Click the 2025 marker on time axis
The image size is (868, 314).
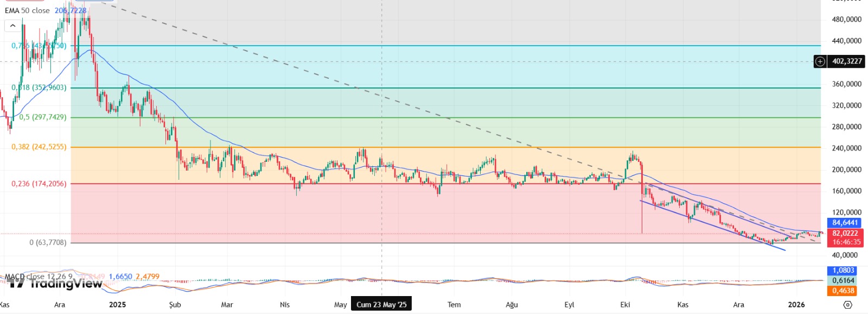click(117, 304)
